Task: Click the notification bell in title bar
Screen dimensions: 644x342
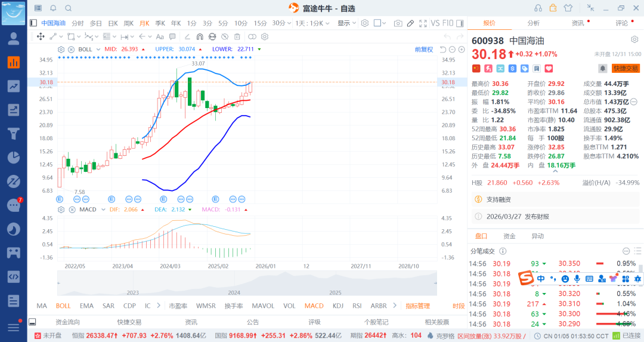Action: (53, 8)
